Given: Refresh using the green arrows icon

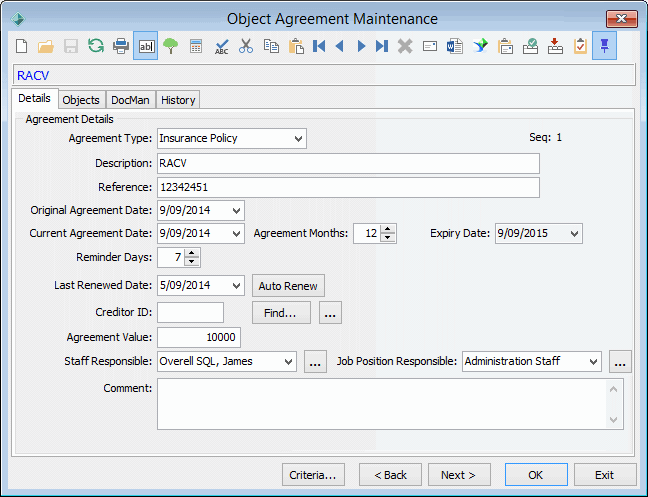Looking at the screenshot, I should 96,46.
